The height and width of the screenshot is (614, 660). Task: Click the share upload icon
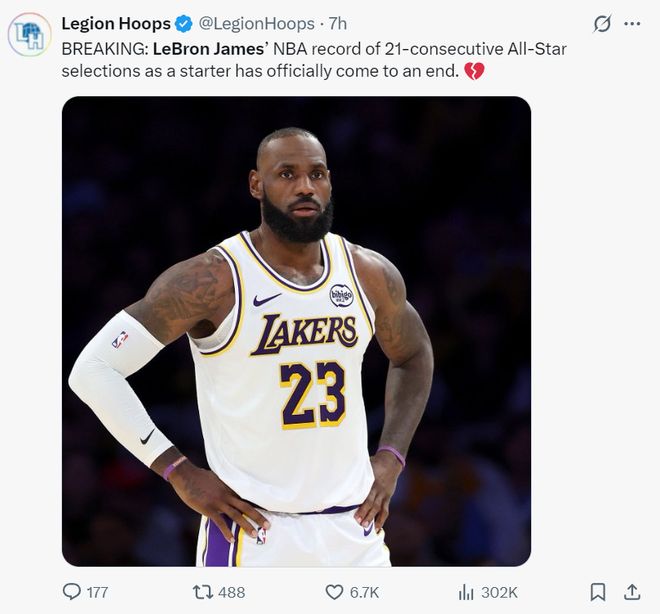click(x=632, y=592)
